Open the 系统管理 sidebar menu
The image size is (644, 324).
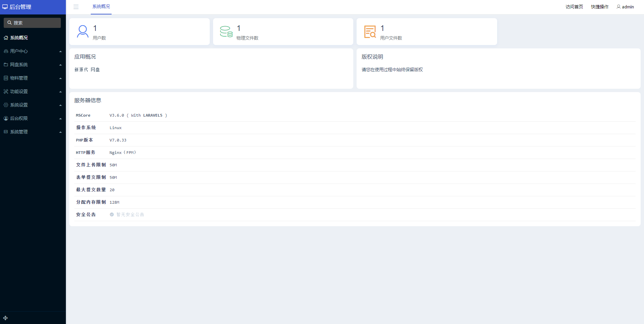pos(33,132)
